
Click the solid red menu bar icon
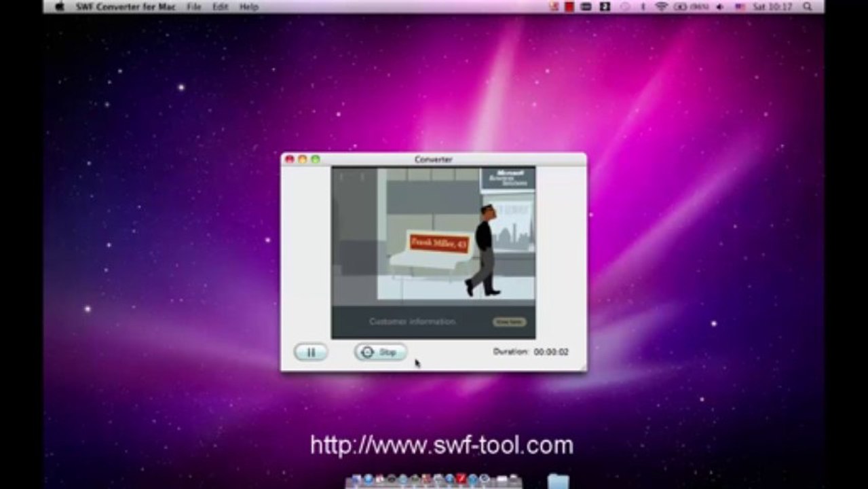[x=570, y=7]
